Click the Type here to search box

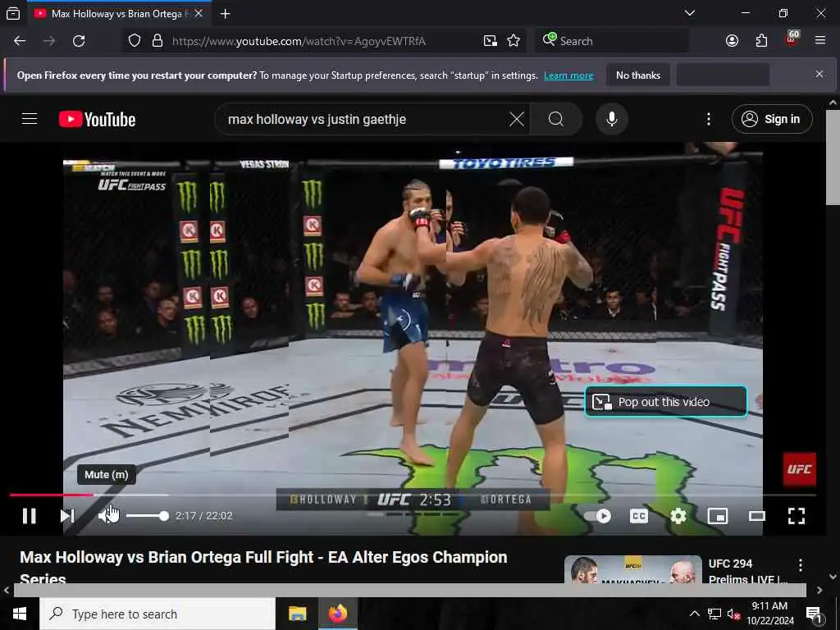pyautogui.click(x=157, y=614)
